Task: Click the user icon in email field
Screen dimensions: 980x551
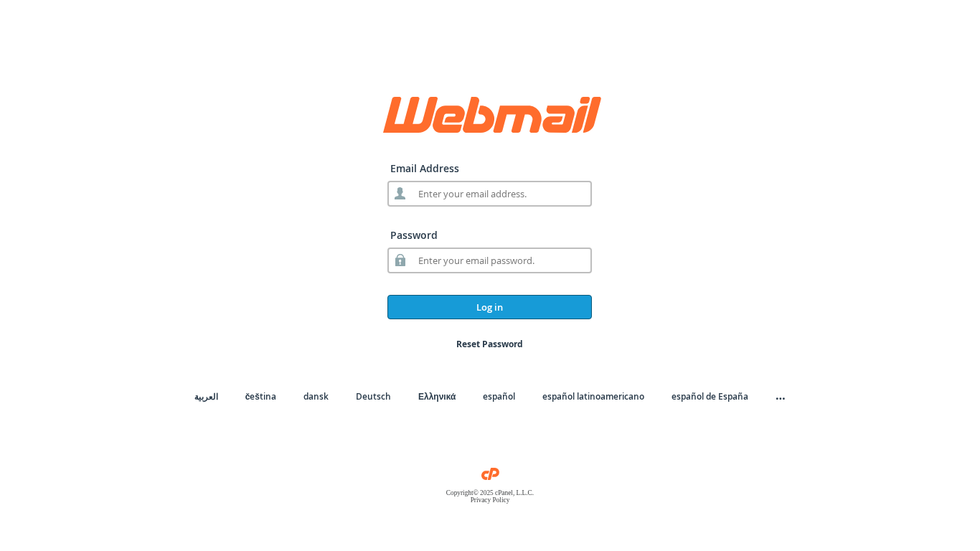Action: [400, 194]
